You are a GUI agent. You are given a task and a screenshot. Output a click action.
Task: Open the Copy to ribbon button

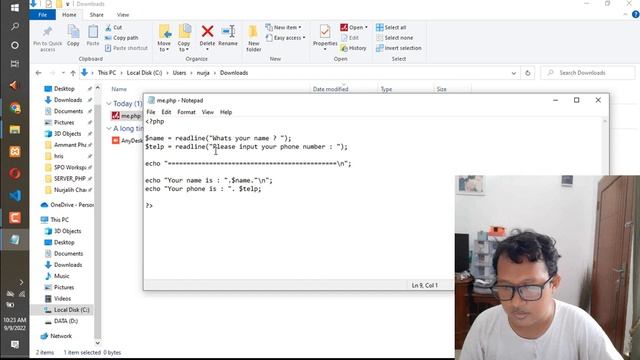point(184,38)
